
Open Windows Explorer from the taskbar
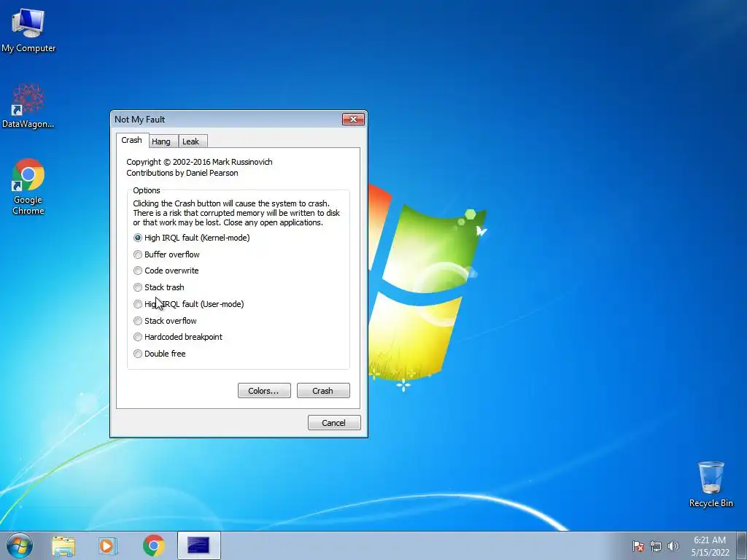click(63, 546)
